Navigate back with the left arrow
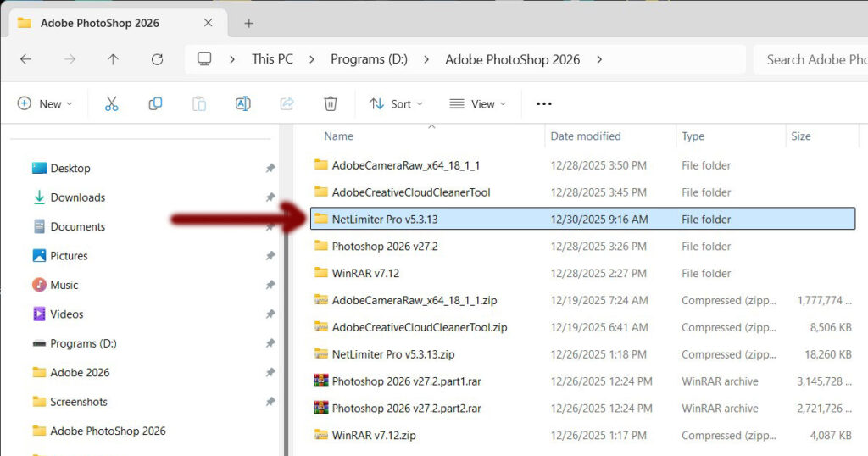 point(25,59)
